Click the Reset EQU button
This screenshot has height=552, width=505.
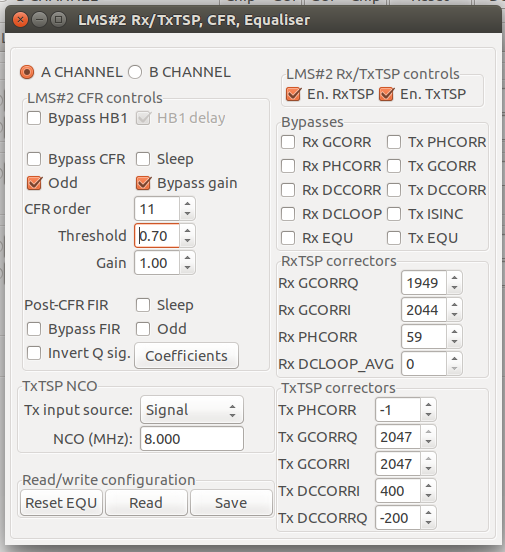61,503
